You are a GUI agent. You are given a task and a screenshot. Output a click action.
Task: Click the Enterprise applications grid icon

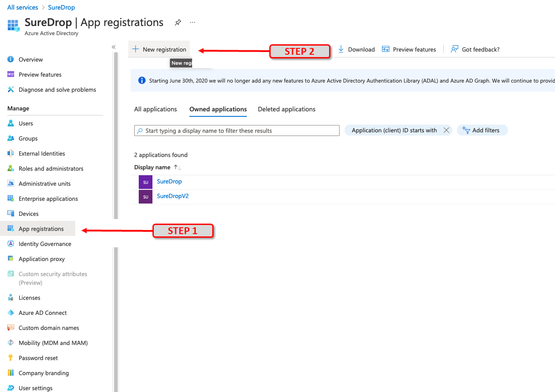(11, 199)
